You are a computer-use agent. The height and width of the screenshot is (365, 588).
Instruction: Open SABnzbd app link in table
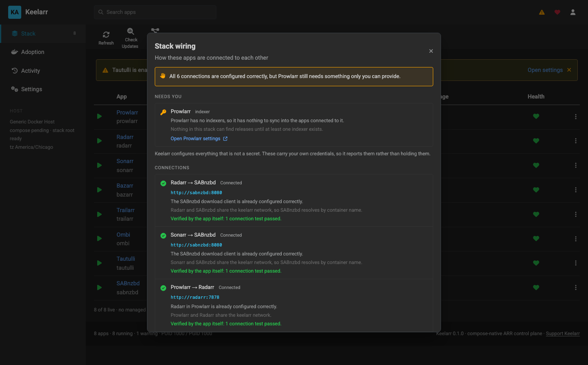coord(128,283)
